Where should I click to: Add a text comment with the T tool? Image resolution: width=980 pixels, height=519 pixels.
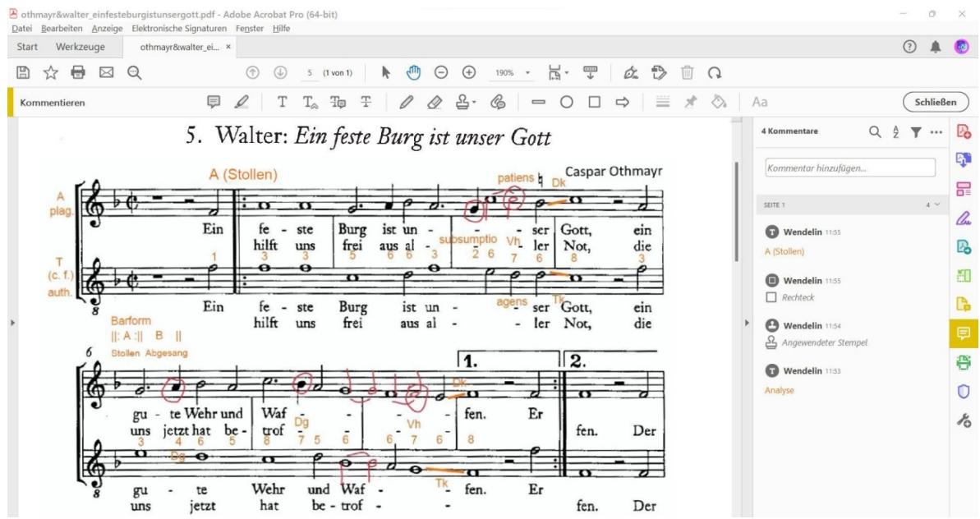283,102
